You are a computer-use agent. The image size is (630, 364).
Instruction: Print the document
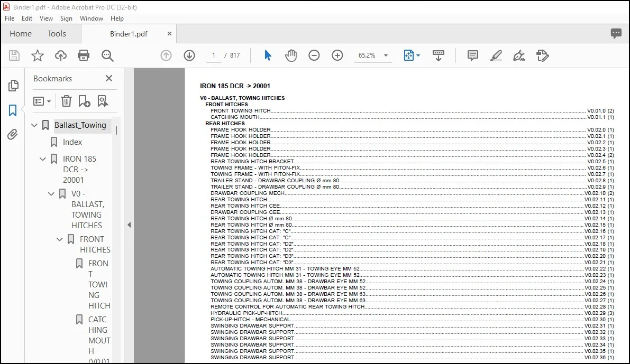[x=84, y=55]
